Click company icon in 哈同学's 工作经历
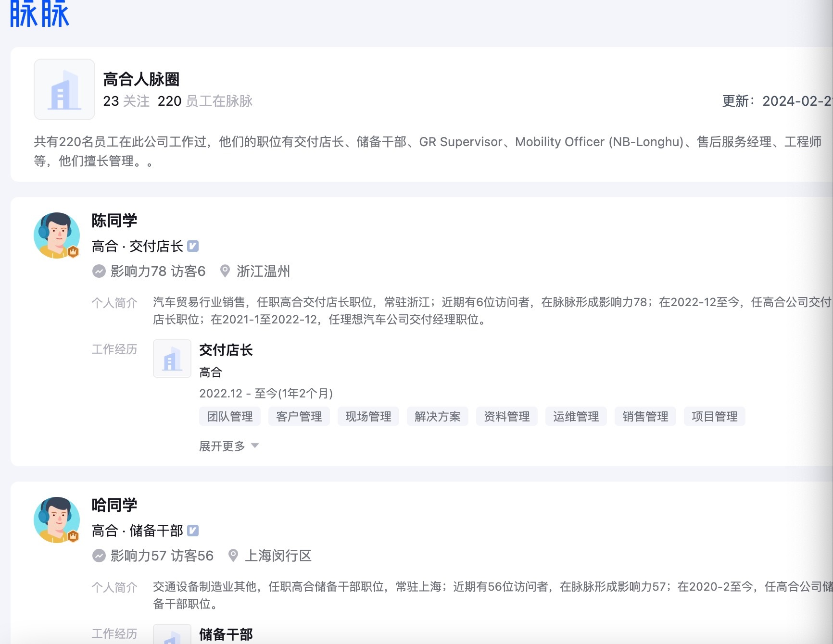 click(172, 634)
